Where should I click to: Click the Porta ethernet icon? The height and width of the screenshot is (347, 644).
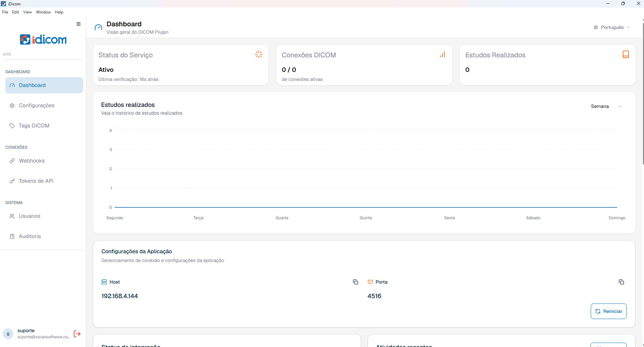point(370,282)
